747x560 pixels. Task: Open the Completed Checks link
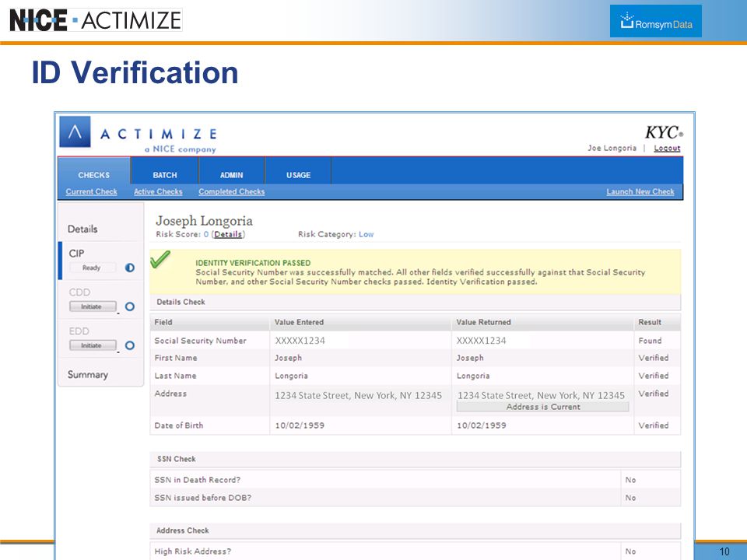point(232,191)
